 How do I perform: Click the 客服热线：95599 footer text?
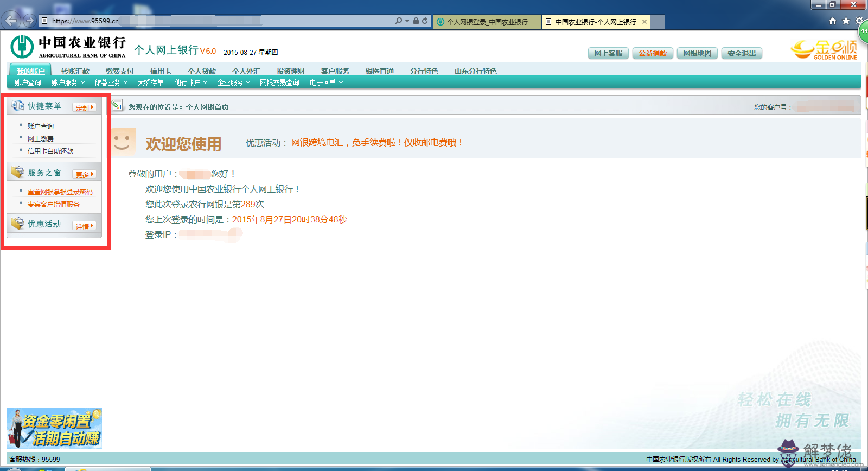(35, 459)
